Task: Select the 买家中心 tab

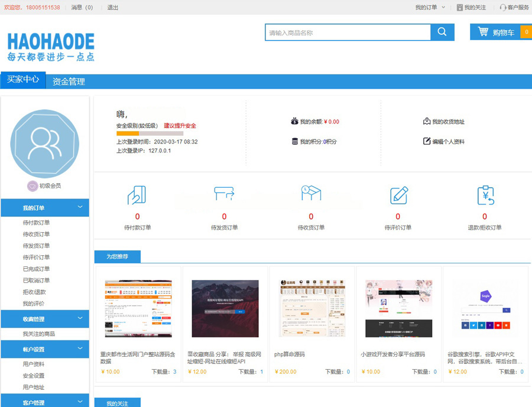Action: coord(23,80)
